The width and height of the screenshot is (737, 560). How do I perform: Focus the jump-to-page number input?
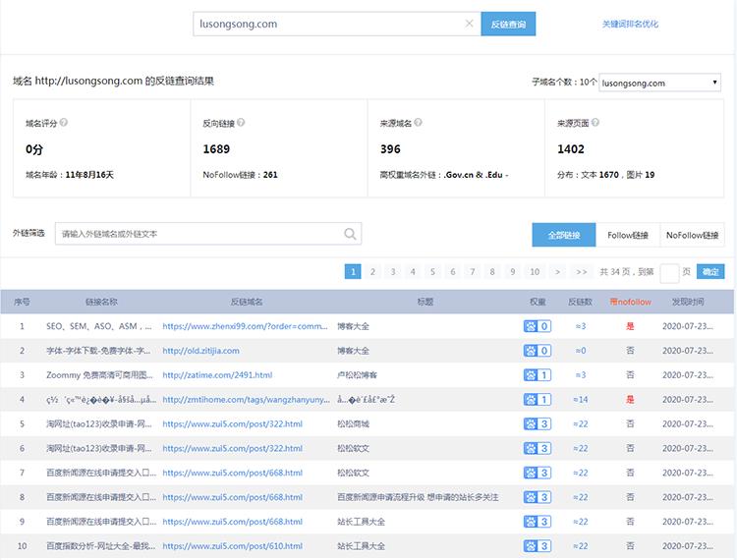click(x=669, y=272)
